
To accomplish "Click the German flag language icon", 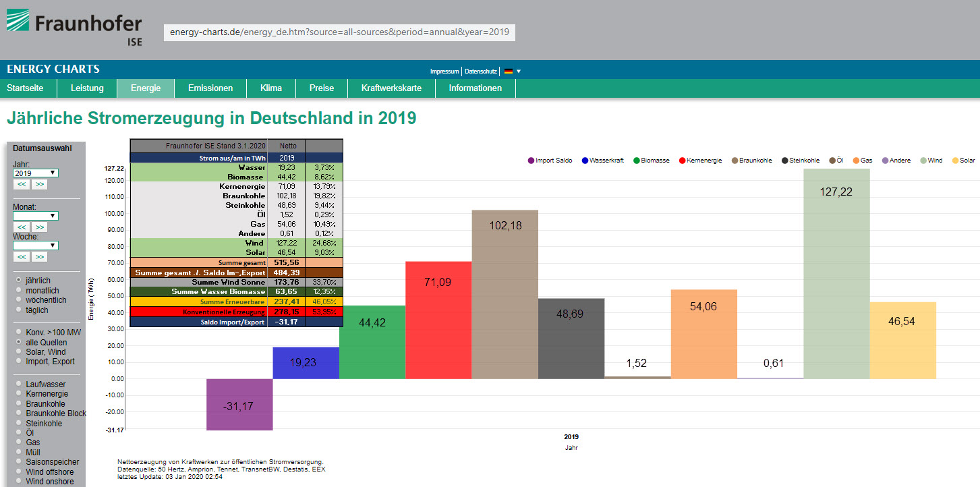I will pos(508,71).
